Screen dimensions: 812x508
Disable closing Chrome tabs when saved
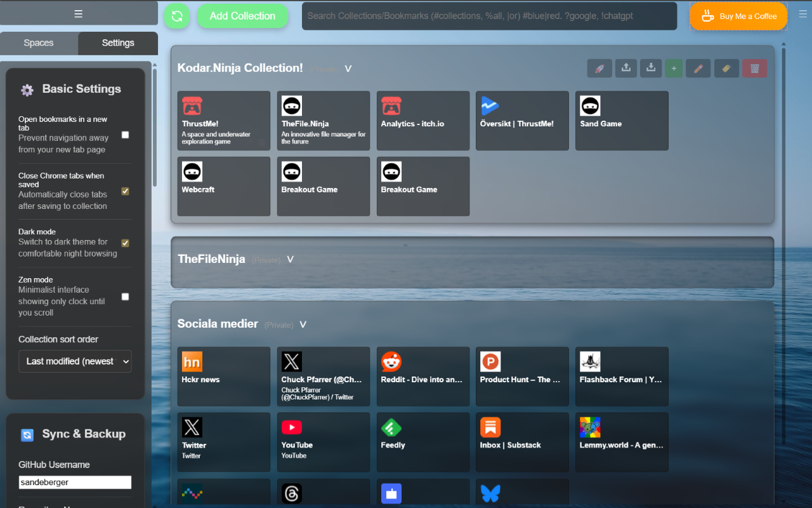(x=125, y=190)
